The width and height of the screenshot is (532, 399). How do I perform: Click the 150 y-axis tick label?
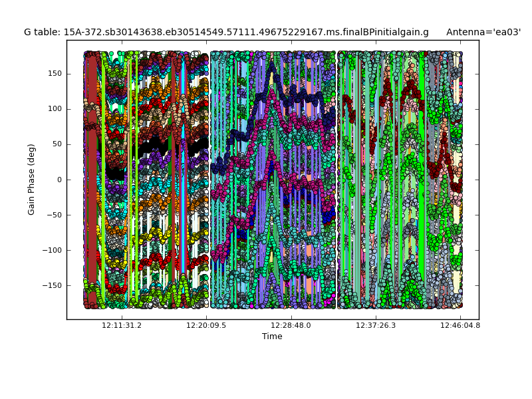pos(55,74)
